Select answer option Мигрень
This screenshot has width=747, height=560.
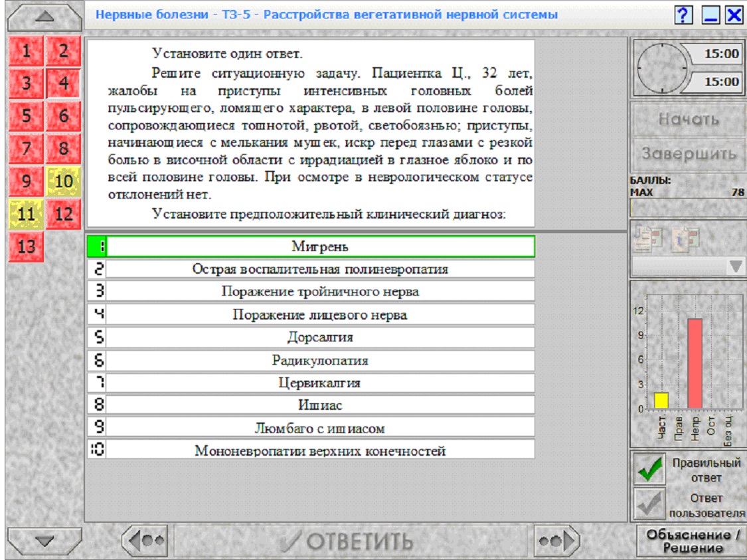pos(311,246)
